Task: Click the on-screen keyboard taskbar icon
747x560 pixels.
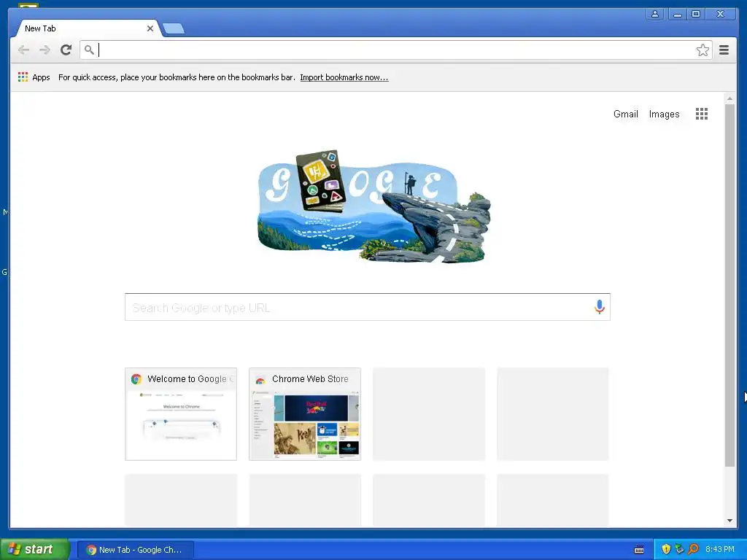Action: coord(639,550)
